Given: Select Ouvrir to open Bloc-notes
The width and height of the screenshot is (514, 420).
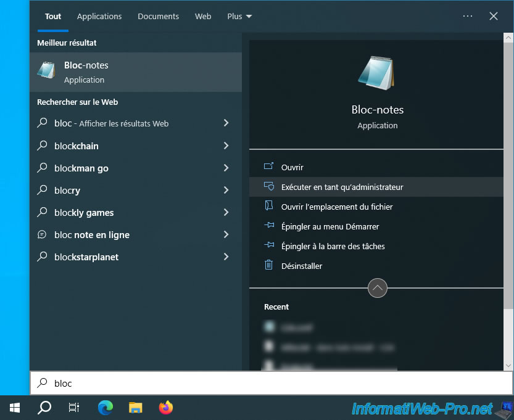Looking at the screenshot, I should (x=376, y=167).
